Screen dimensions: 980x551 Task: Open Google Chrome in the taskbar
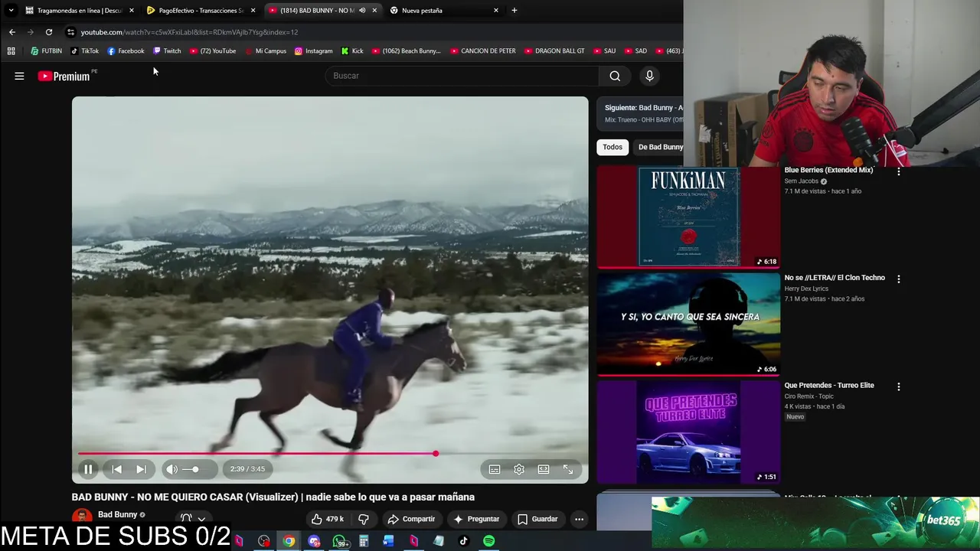click(x=289, y=541)
